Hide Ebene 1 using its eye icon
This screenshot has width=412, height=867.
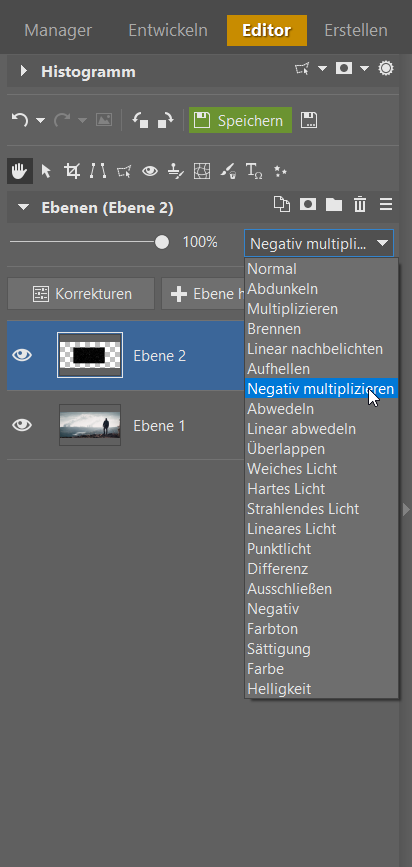pyautogui.click(x=22, y=425)
